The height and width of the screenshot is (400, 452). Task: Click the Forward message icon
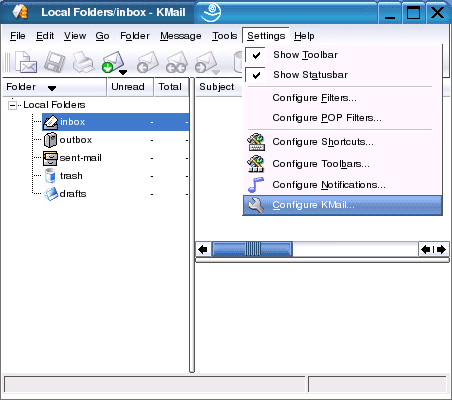206,62
